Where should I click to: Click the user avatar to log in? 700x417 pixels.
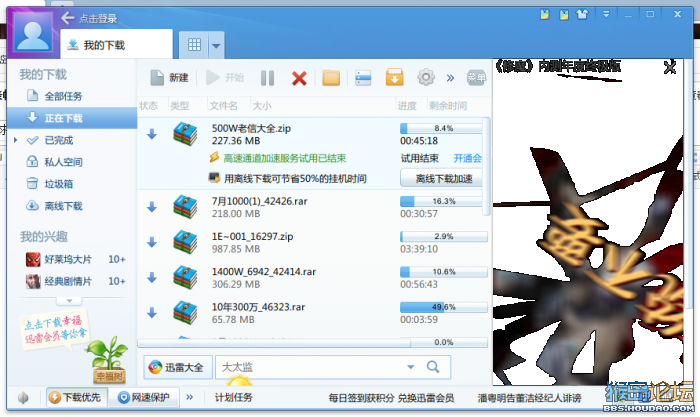pyautogui.click(x=33, y=32)
